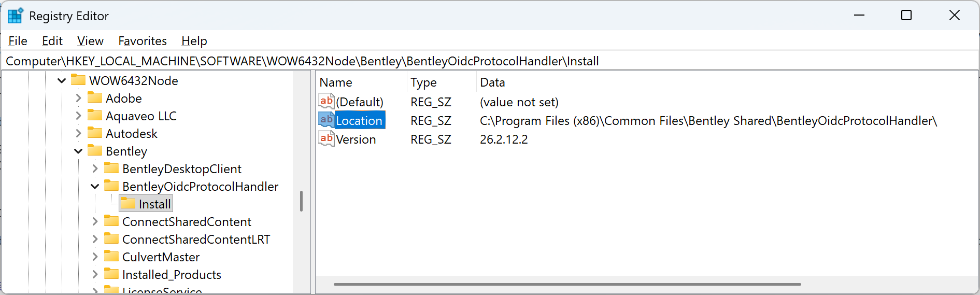Click the horizontal scrollbar in values pane
The height and width of the screenshot is (295, 980).
tap(567, 284)
